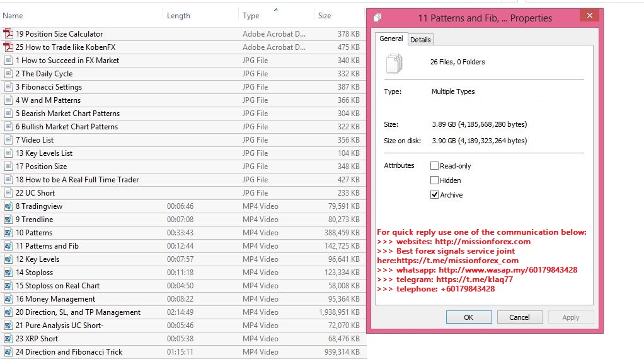Click the JPG icon of 13 Key Levels List
The width and height of the screenshot is (644, 359).
coord(8,153)
